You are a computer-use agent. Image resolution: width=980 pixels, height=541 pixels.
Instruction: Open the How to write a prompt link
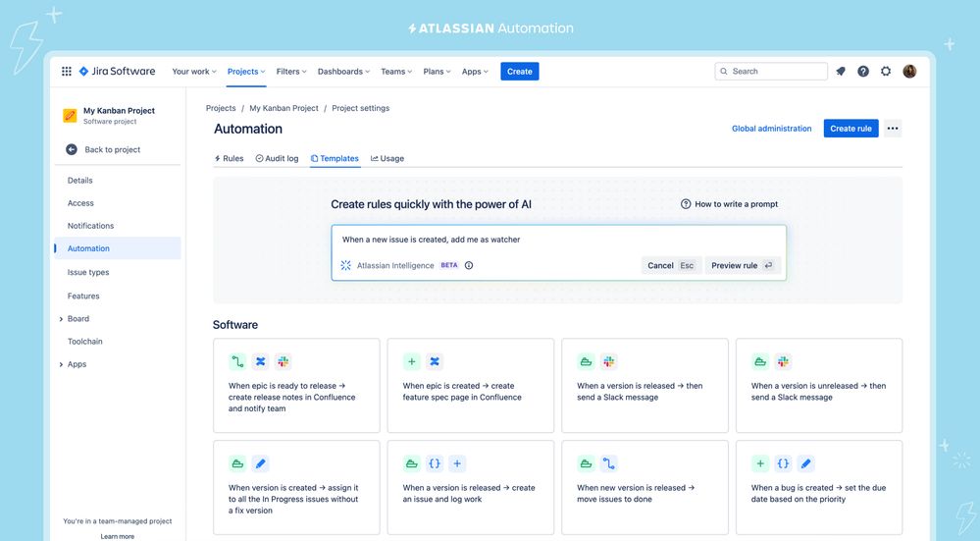(x=737, y=204)
